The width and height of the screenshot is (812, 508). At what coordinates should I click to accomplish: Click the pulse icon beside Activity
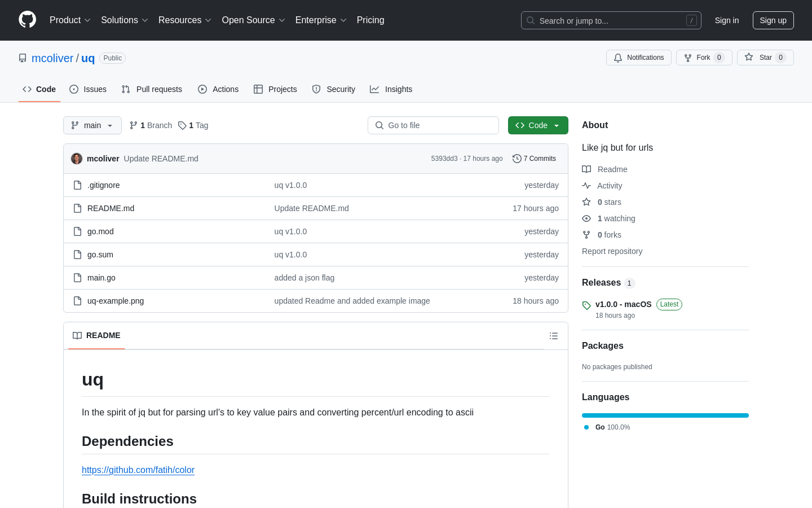(x=586, y=186)
